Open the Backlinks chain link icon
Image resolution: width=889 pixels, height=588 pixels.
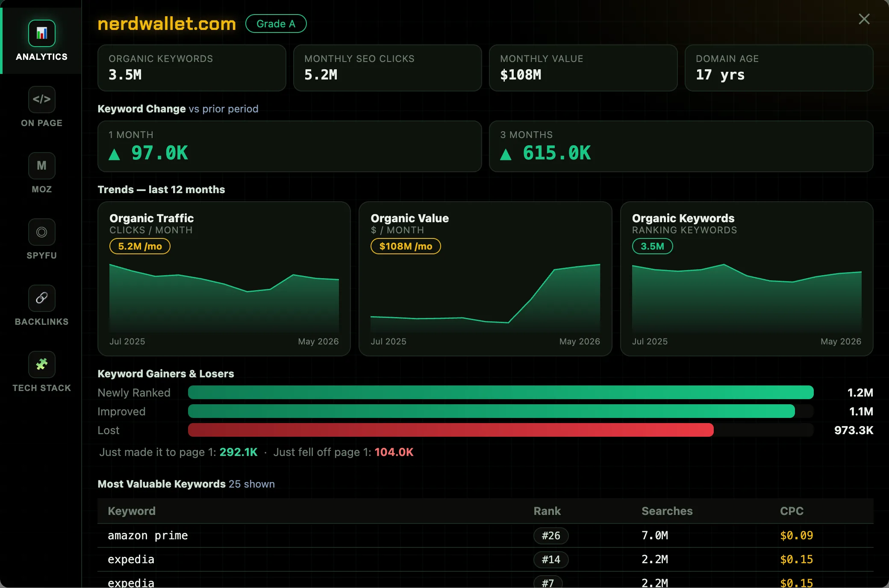pyautogui.click(x=42, y=298)
